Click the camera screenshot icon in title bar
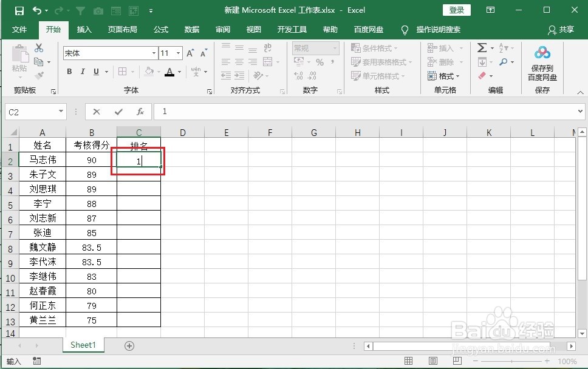The width and height of the screenshot is (588, 369). [x=98, y=11]
